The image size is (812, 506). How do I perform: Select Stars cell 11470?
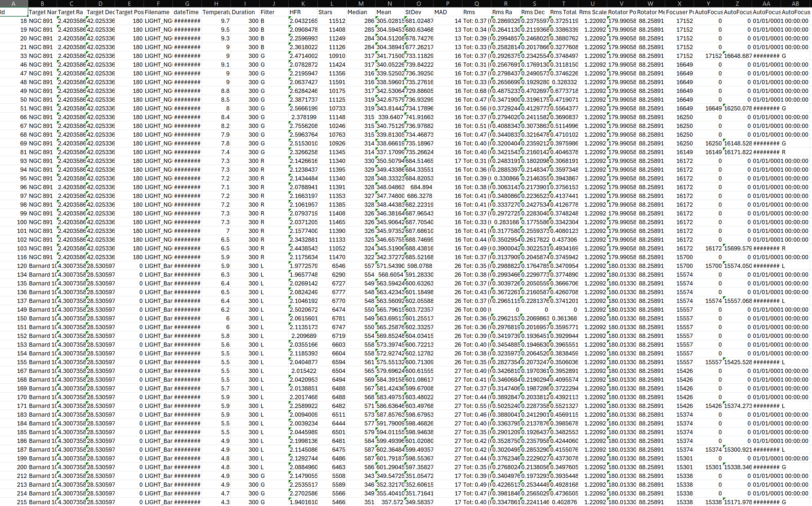[x=331, y=257]
